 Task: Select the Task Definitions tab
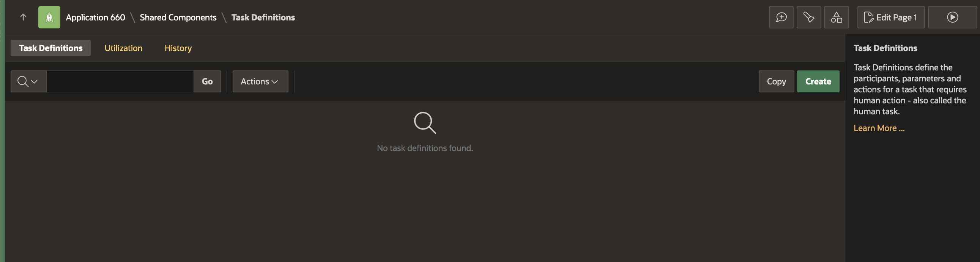tap(50, 48)
